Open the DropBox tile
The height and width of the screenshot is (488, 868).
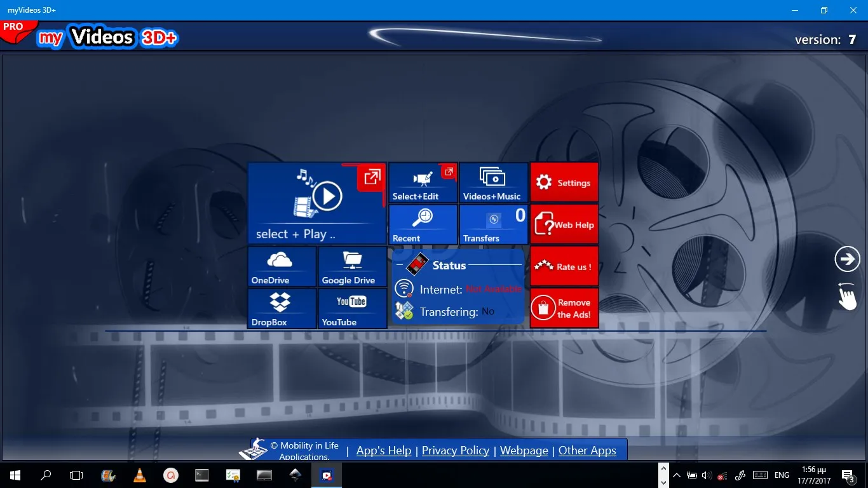click(281, 308)
